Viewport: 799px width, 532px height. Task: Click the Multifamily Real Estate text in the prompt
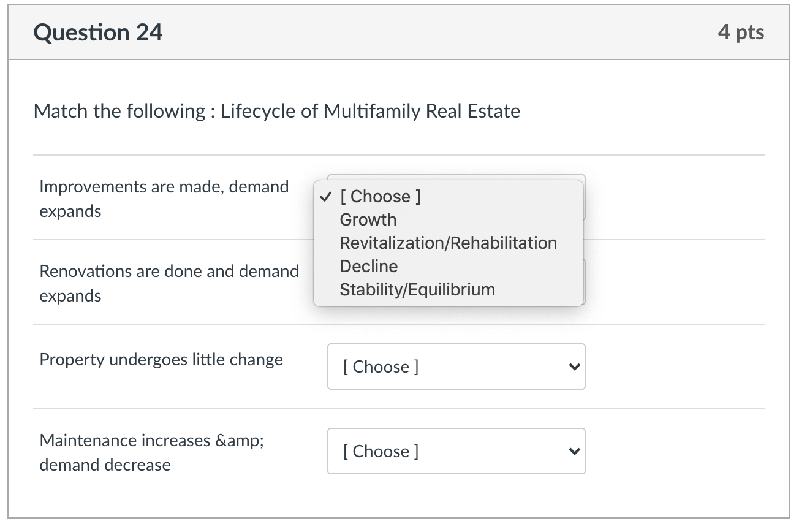point(422,111)
